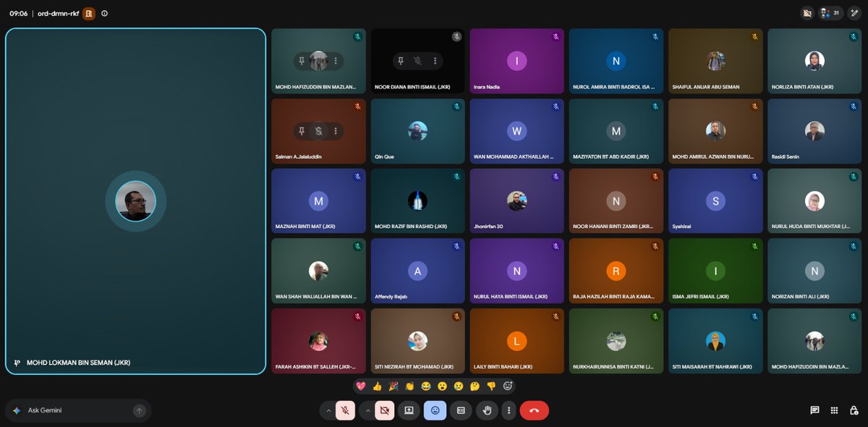Click Shaiful Anuar Abu Seman tile
Screen dimensions: 868x427
[715, 61]
